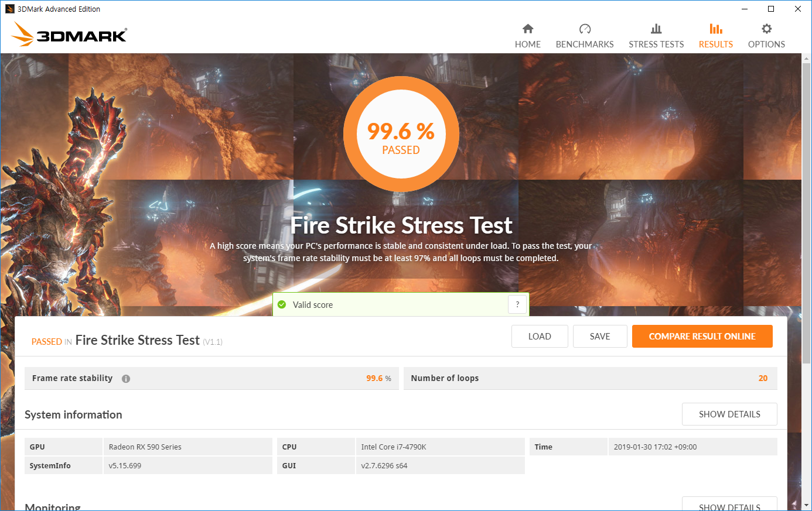Click the time value 2019-01-30 17:02
Viewport: 812px width, 511px height.
655,447
